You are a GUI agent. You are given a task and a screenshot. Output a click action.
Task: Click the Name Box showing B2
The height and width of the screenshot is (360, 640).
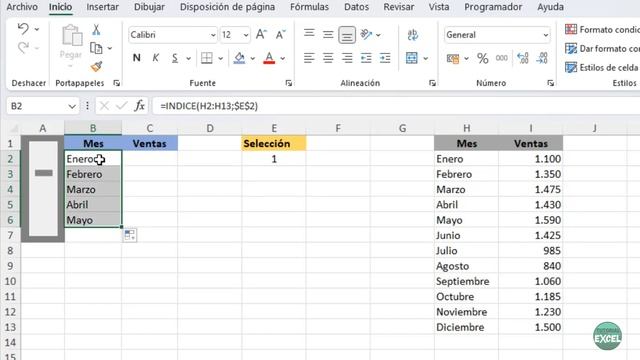(x=43, y=106)
